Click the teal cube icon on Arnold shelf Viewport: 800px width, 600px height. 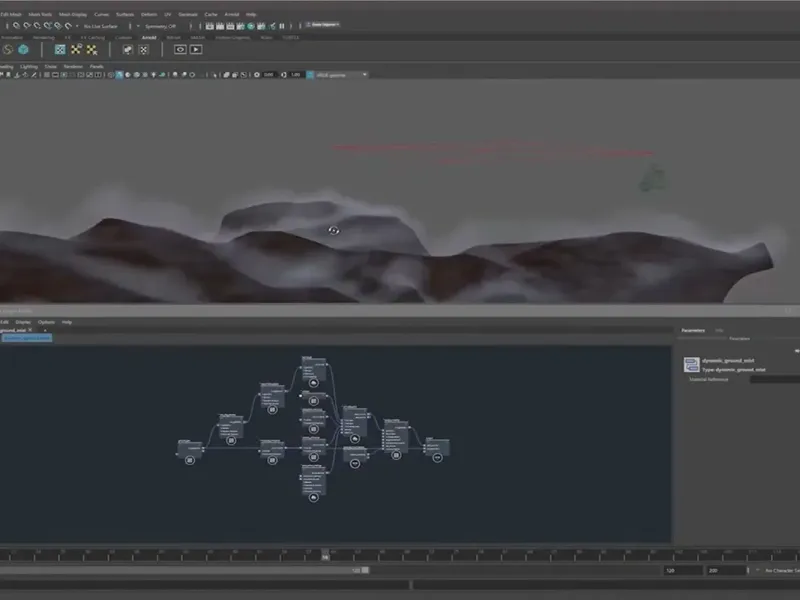[x=23, y=49]
